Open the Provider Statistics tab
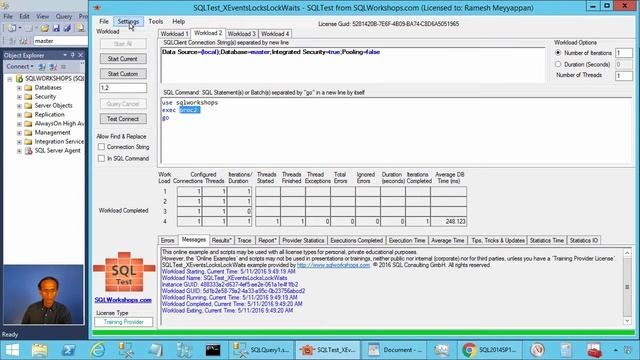This screenshot has height=360, width=640. pyautogui.click(x=303, y=240)
